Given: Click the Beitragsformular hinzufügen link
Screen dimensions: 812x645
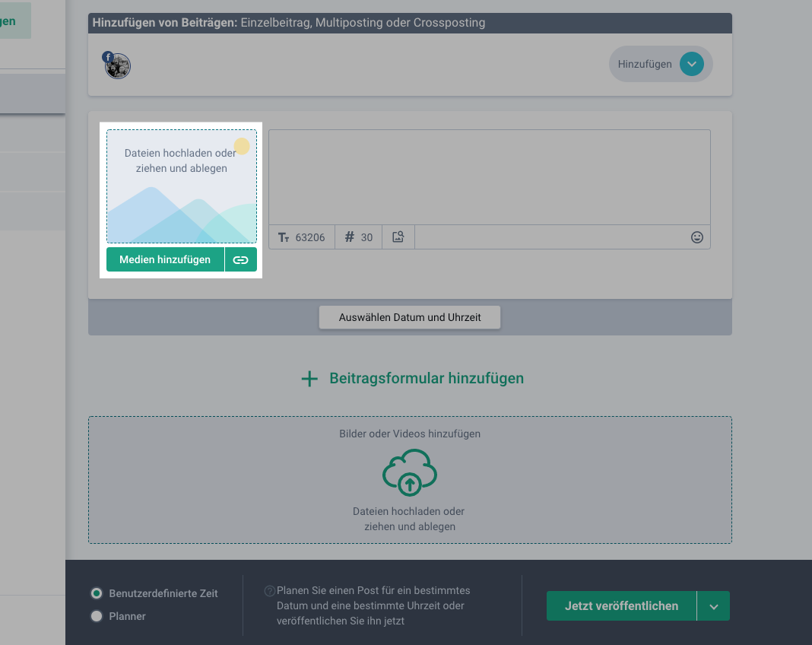Looking at the screenshot, I should point(426,379).
